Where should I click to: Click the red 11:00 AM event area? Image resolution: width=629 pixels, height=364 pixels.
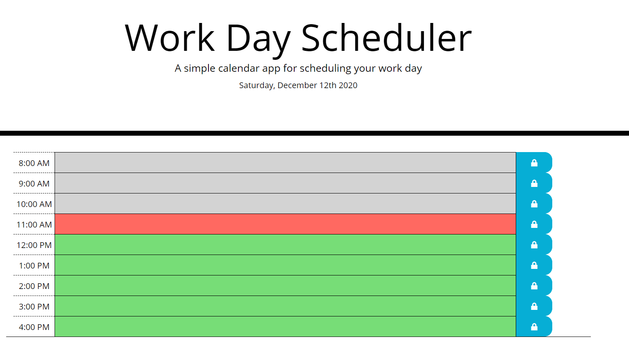[285, 224]
